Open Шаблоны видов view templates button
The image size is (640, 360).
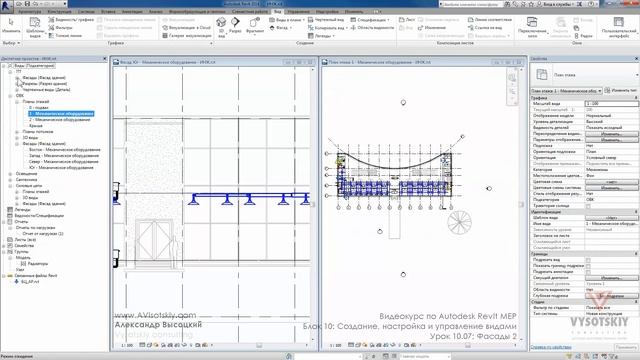pyautogui.click(x=35, y=28)
